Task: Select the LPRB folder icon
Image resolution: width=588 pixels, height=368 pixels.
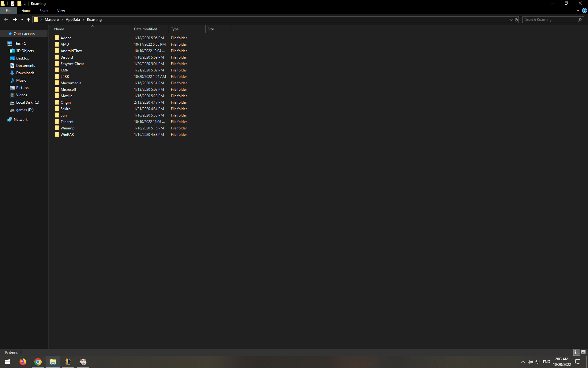Action: pyautogui.click(x=57, y=77)
